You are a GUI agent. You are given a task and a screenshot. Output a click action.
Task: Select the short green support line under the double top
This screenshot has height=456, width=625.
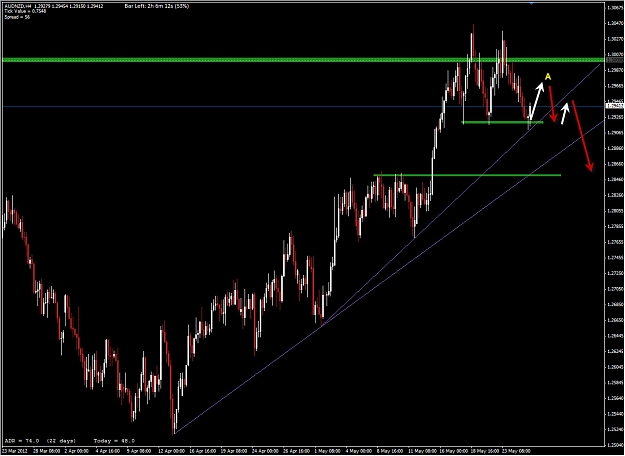click(x=502, y=122)
